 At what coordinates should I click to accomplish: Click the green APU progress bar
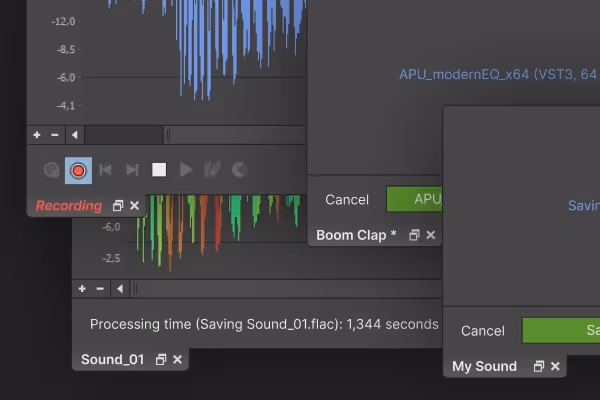[x=414, y=199]
